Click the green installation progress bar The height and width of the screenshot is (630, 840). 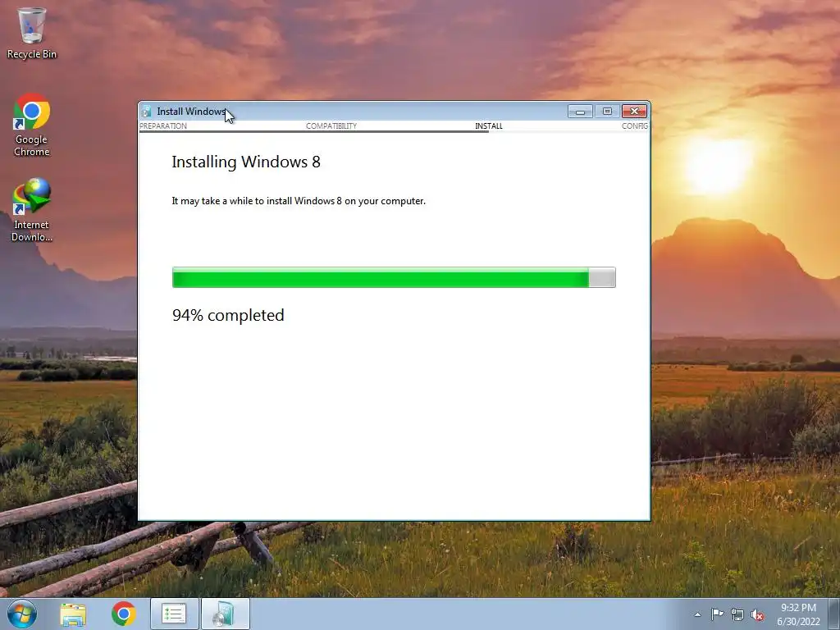(394, 277)
